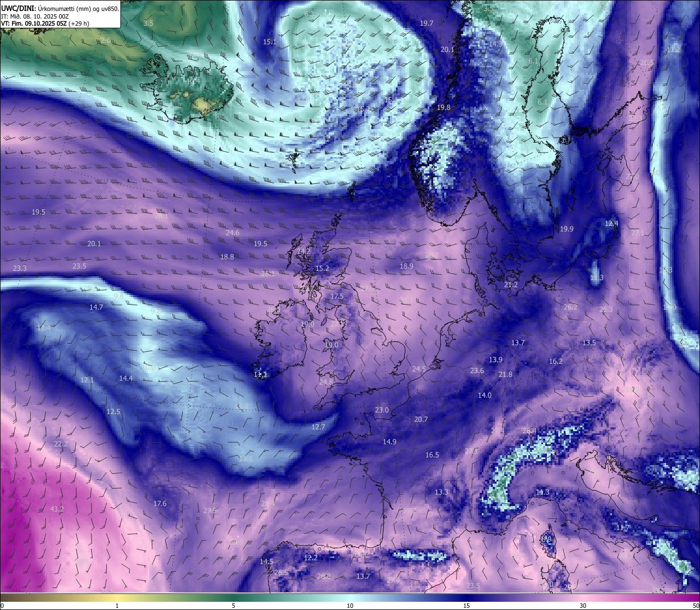Select the map value '24.8'
This screenshot has width=700, height=610.
[x=326, y=382]
